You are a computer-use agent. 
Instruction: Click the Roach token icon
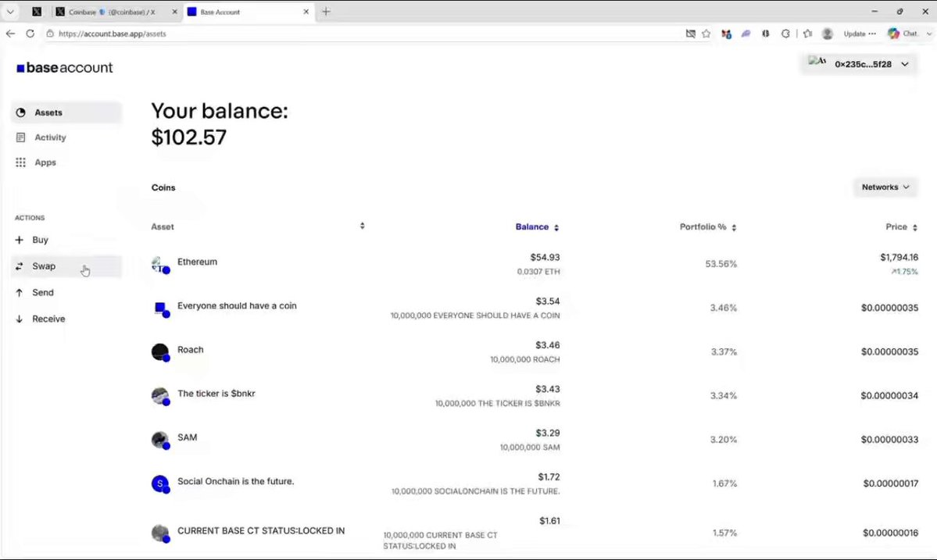(160, 352)
